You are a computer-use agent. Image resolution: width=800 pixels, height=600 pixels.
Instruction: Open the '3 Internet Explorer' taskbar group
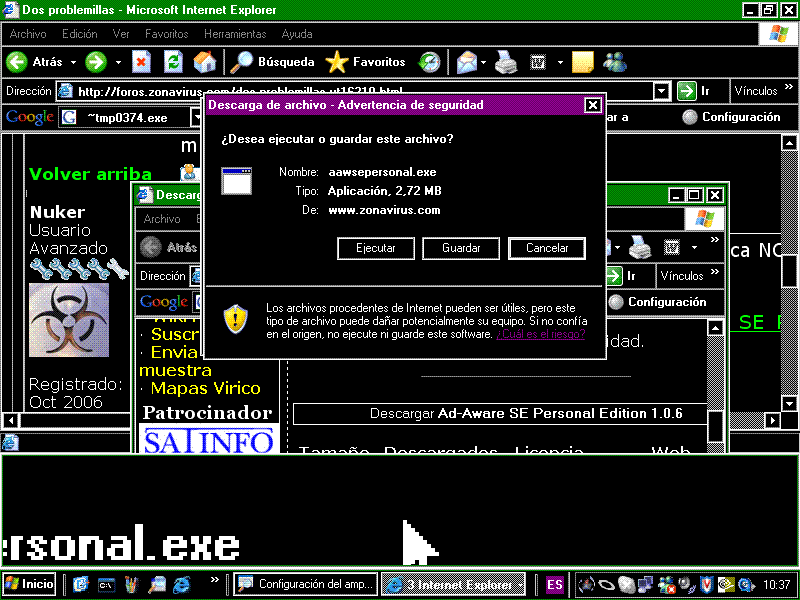tap(454, 584)
